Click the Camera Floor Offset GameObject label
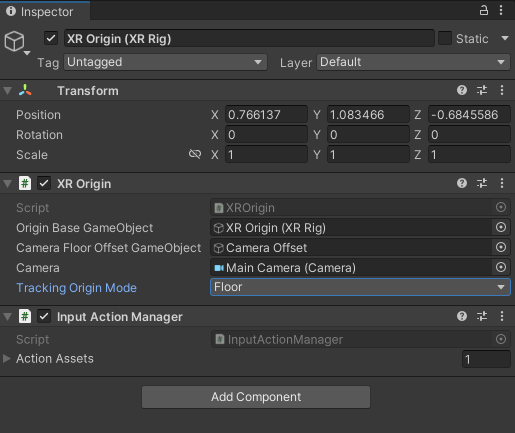This screenshot has width=515, height=433. tap(109, 248)
